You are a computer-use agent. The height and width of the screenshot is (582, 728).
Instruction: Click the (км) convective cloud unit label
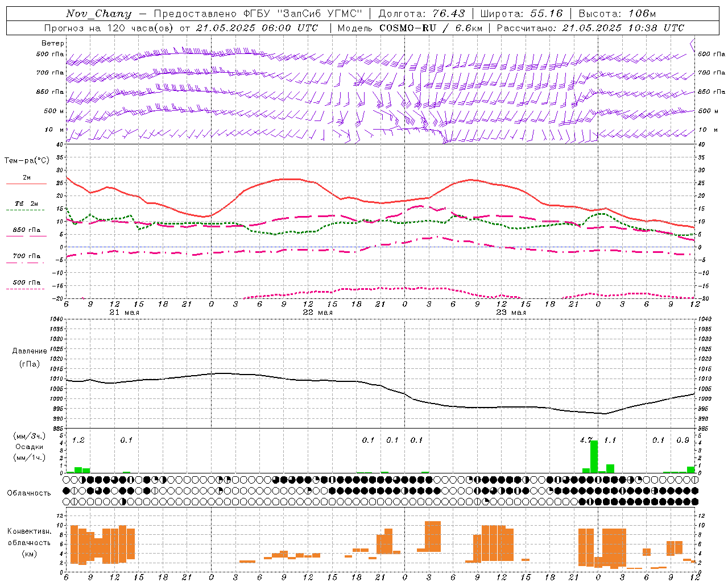[x=29, y=554]
